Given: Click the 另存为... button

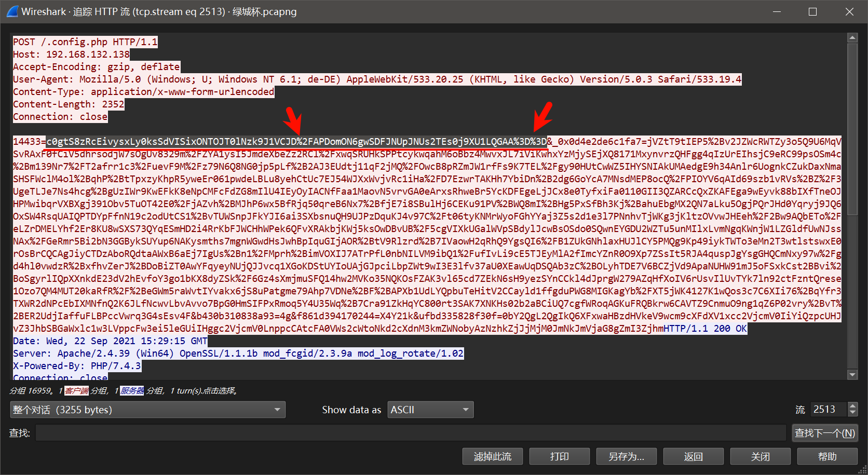Looking at the screenshot, I should 626,456.
